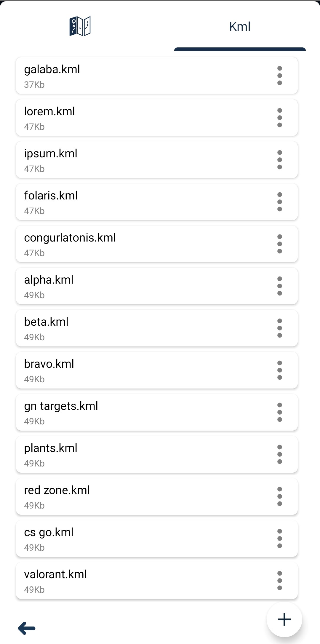Open overflow menu for valorant.kml

(x=279, y=581)
